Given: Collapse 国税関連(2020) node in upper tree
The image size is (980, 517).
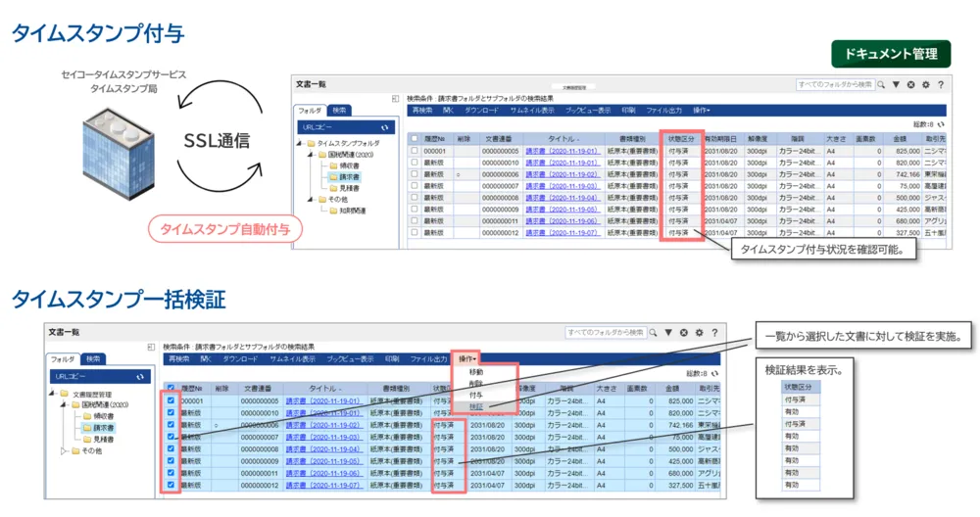Looking at the screenshot, I should pyautogui.click(x=312, y=155).
